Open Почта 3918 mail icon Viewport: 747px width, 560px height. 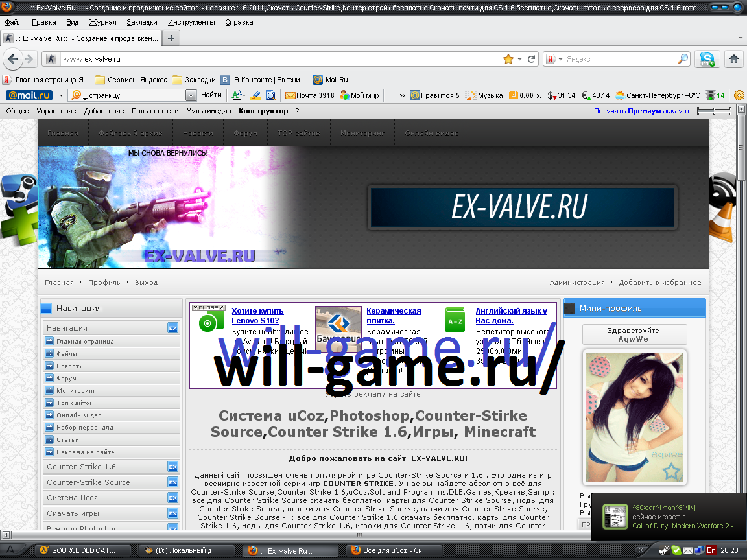tap(310, 95)
